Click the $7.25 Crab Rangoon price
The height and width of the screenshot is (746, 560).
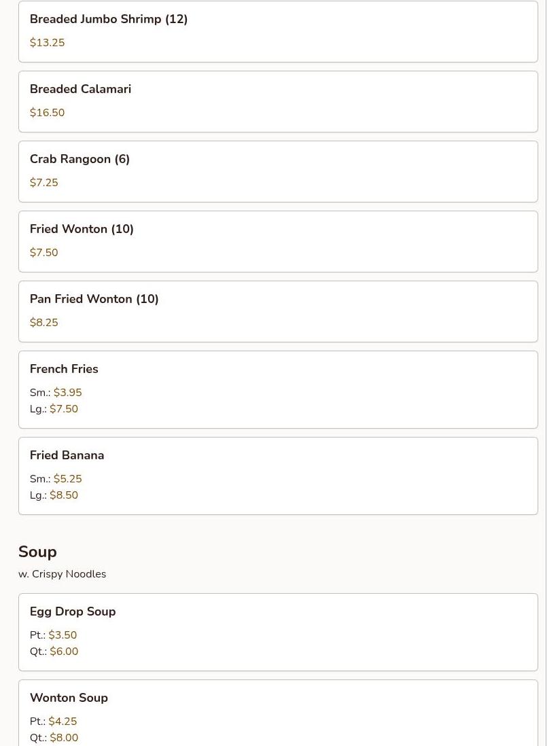pos(43,182)
